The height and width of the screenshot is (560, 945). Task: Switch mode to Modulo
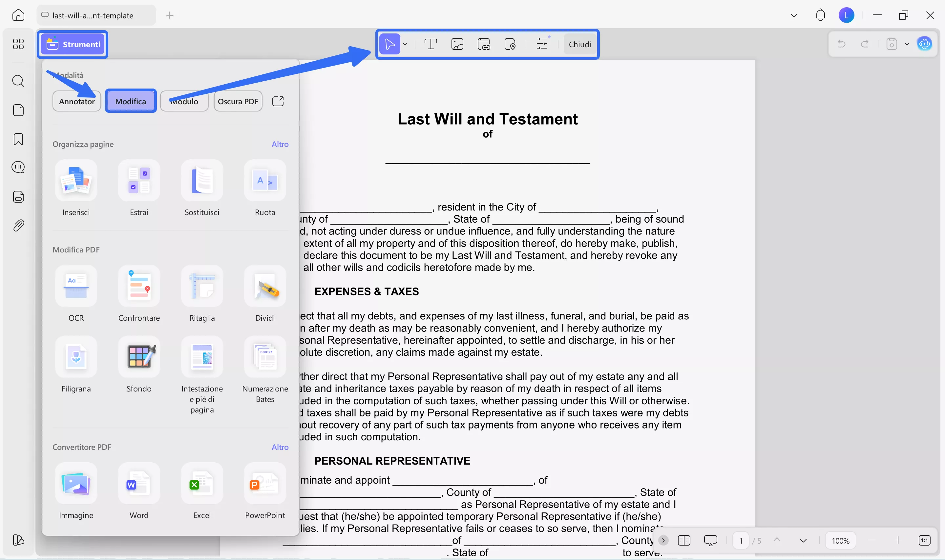click(x=184, y=101)
